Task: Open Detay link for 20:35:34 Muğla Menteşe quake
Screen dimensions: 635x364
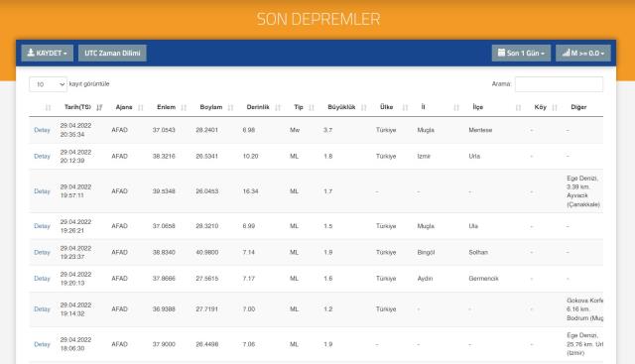Action: [42, 130]
